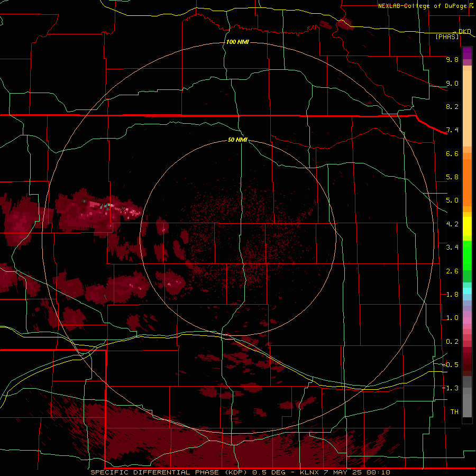476x476 pixels.
Task: Click the 9.8 value on the color scale
Action: (x=452, y=59)
